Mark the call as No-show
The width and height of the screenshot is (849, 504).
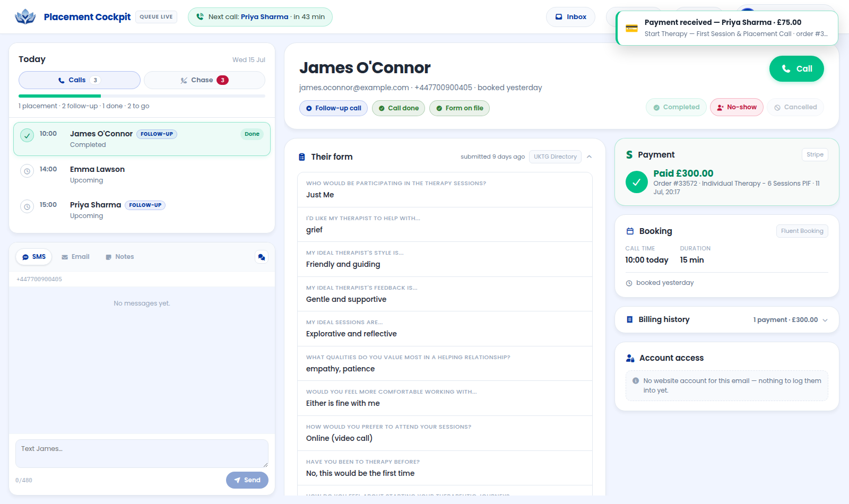pos(737,107)
